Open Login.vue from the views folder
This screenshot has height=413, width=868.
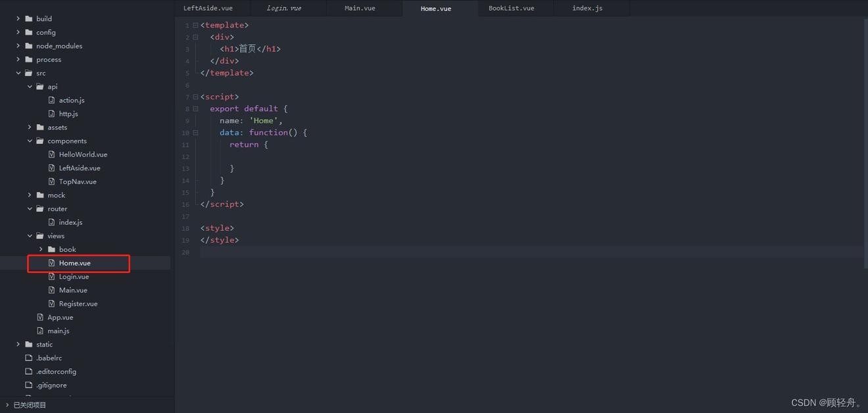[x=74, y=277]
